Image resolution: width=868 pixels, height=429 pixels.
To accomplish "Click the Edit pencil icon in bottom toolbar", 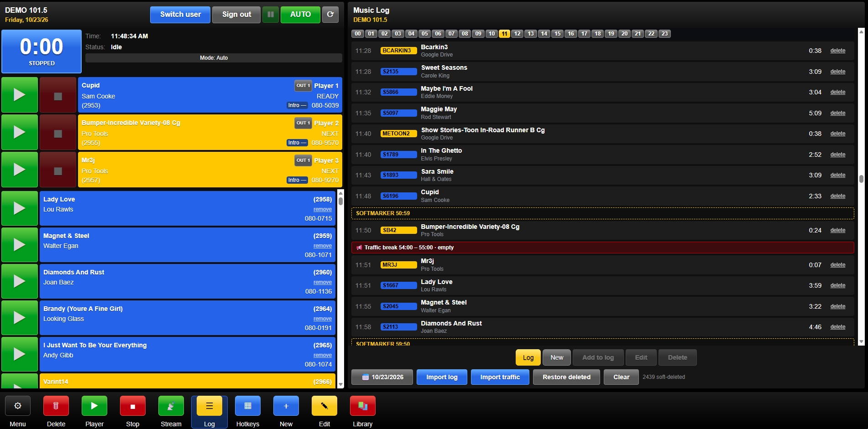I will coord(324,406).
